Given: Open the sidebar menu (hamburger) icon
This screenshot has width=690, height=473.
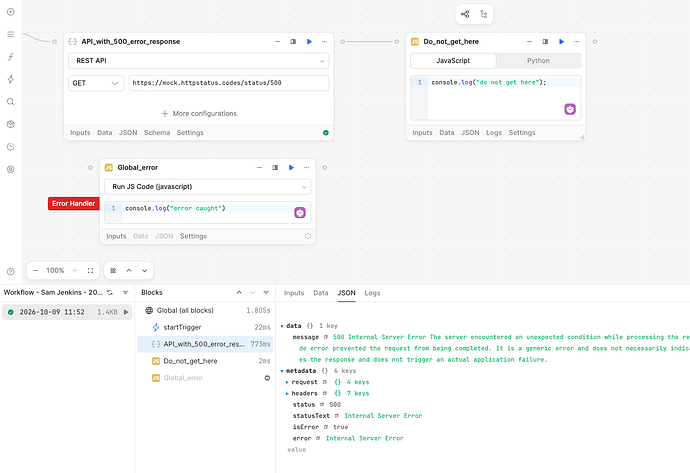Looking at the screenshot, I should click(11, 34).
